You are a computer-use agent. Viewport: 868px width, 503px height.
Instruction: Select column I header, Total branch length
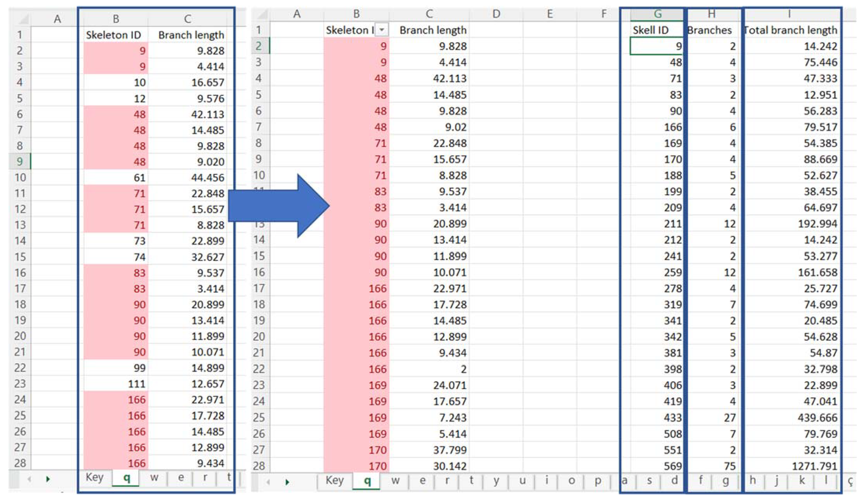pos(789,14)
